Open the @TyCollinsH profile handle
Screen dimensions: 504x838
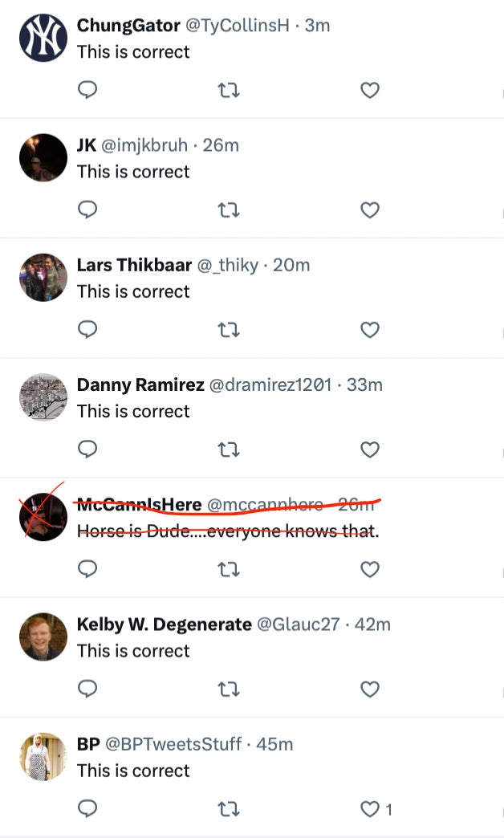click(x=236, y=26)
